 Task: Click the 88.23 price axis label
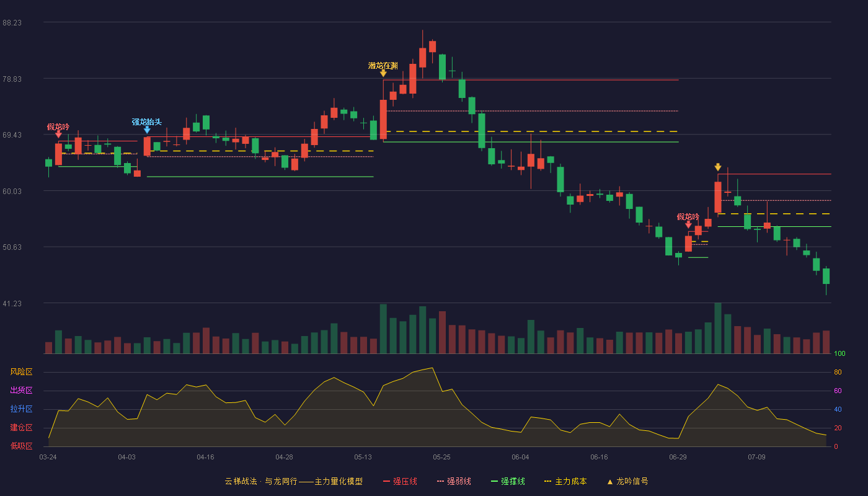pyautogui.click(x=12, y=23)
